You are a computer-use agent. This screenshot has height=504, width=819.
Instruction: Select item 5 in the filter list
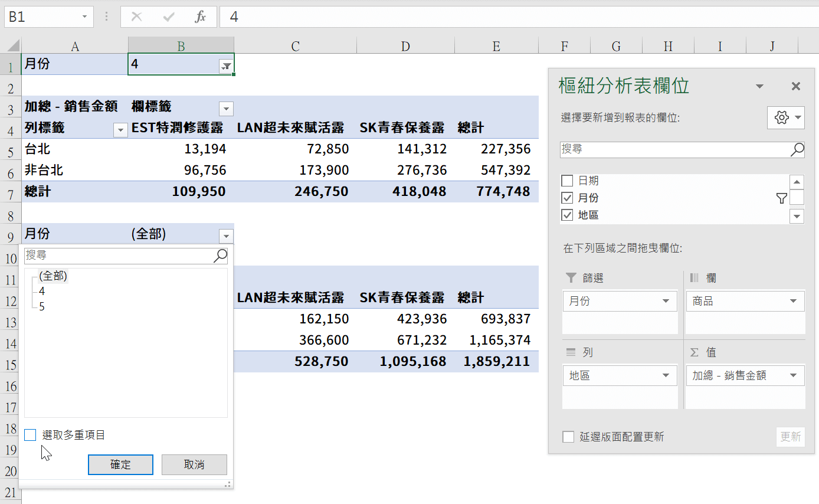(x=42, y=306)
